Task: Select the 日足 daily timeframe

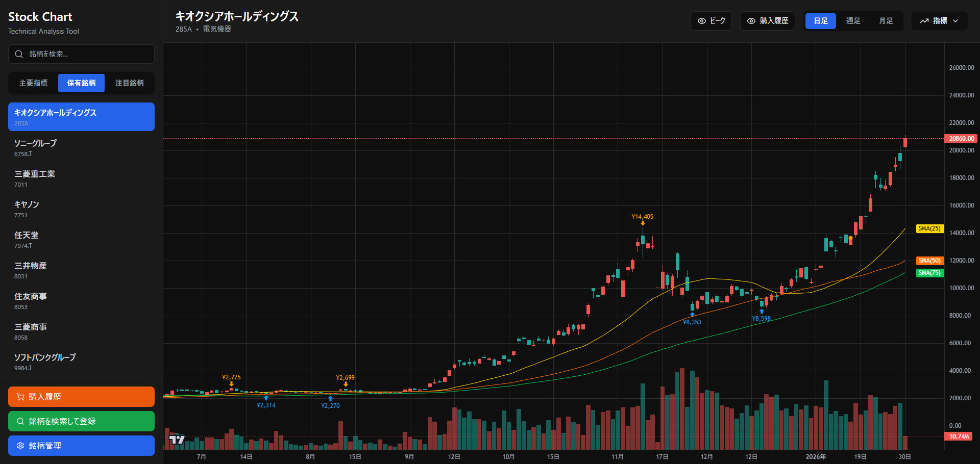Action: point(820,21)
